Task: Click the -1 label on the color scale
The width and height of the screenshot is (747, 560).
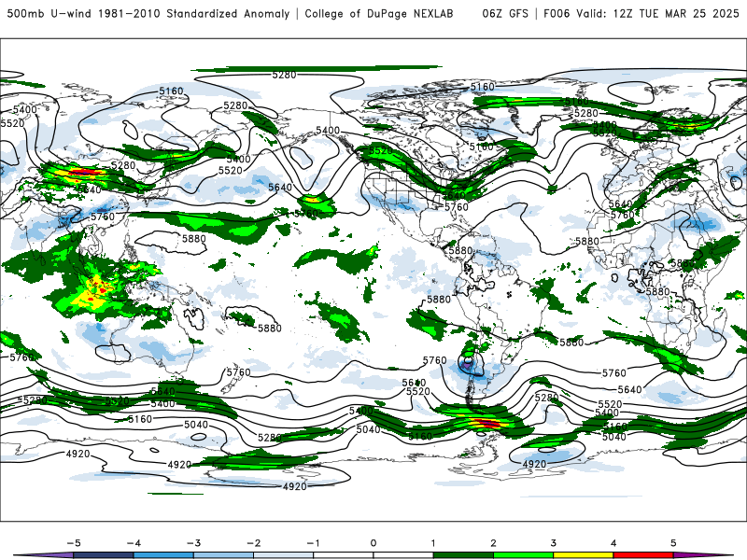Action: tap(313, 543)
